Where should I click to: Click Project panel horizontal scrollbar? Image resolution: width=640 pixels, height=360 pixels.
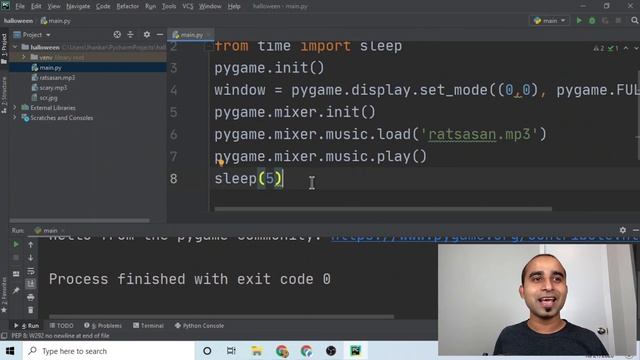79,220
